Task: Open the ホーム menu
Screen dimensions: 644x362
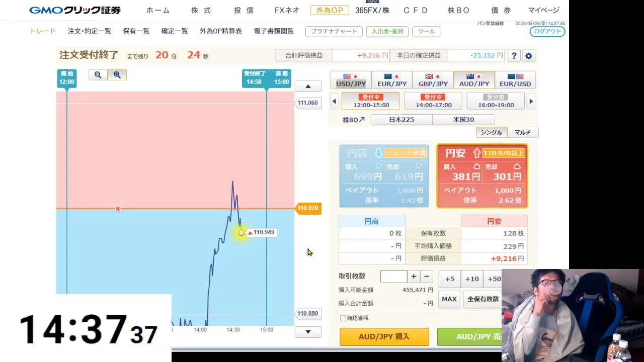Action: pos(158,10)
